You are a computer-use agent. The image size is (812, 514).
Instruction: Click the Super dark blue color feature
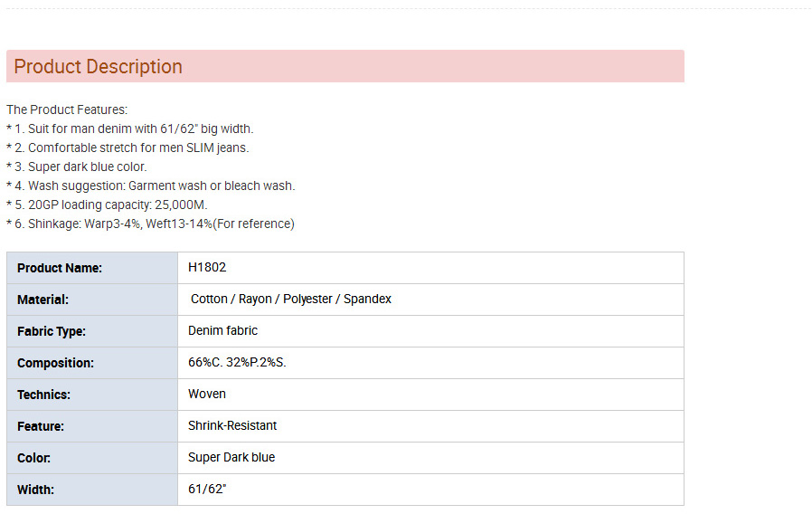pos(77,167)
